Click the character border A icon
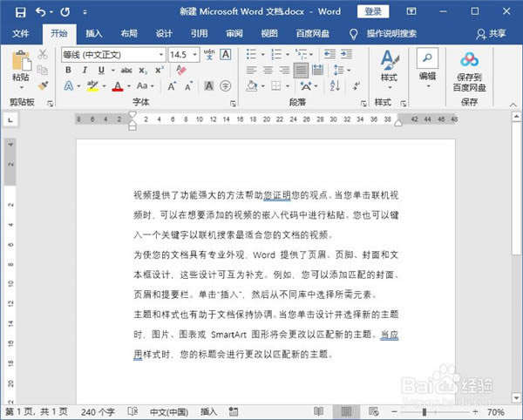Screen dimensions: 523x420 click(226, 54)
